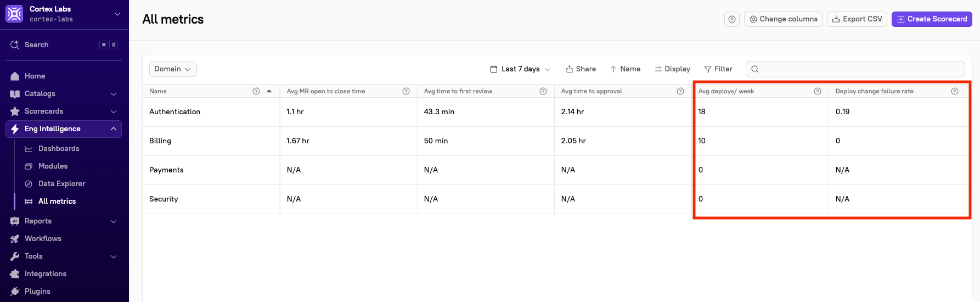This screenshot has height=302, width=980.
Task: Click info icon for Avg MR open to close time
Action: coord(406,91)
